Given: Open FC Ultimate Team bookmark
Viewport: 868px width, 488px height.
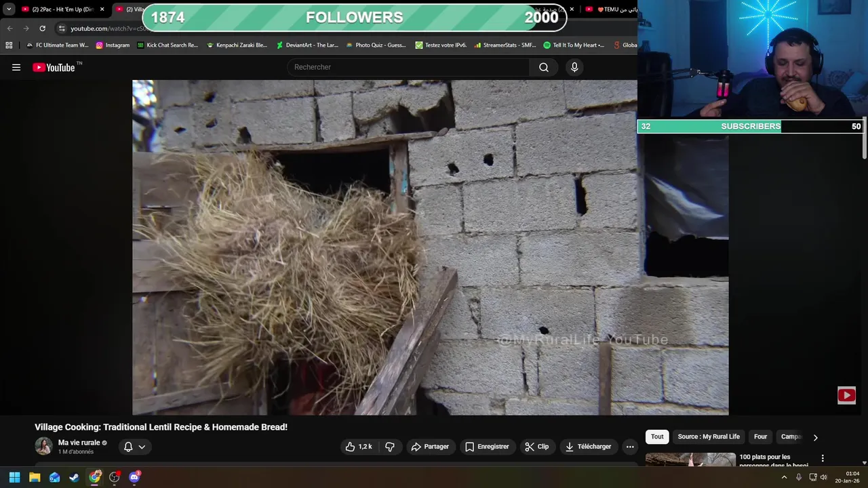Looking at the screenshot, I should pyautogui.click(x=57, y=45).
